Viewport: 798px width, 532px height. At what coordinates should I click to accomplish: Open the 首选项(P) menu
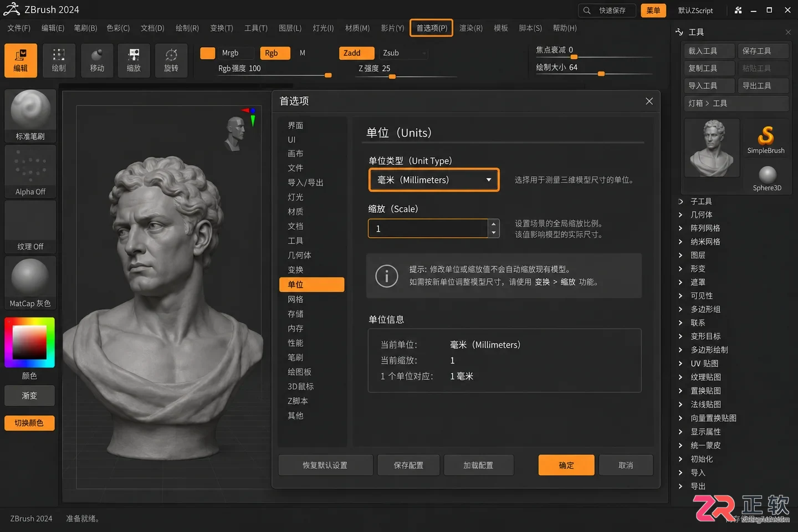[432, 28]
